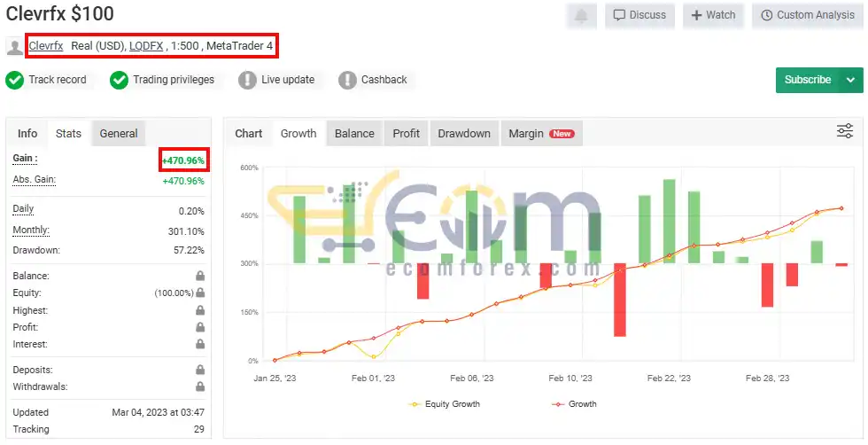Click the Live update label
The height and width of the screenshot is (445, 868).
pos(288,80)
